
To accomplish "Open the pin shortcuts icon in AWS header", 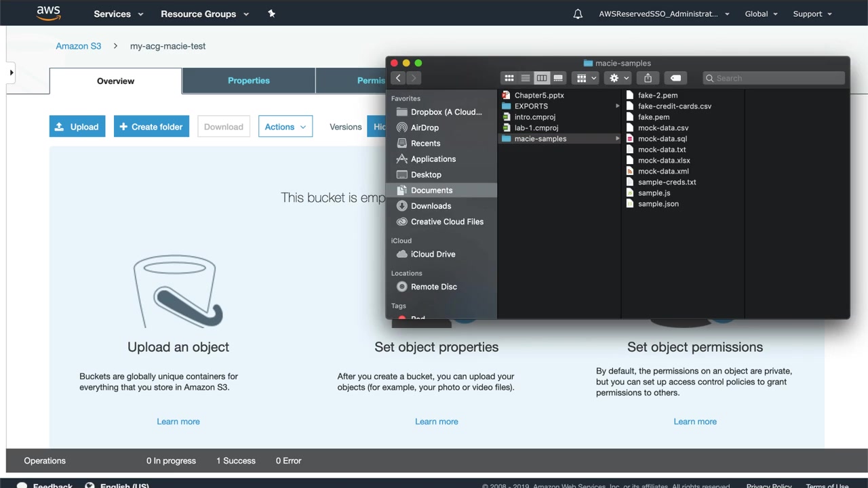I will pos(271,14).
